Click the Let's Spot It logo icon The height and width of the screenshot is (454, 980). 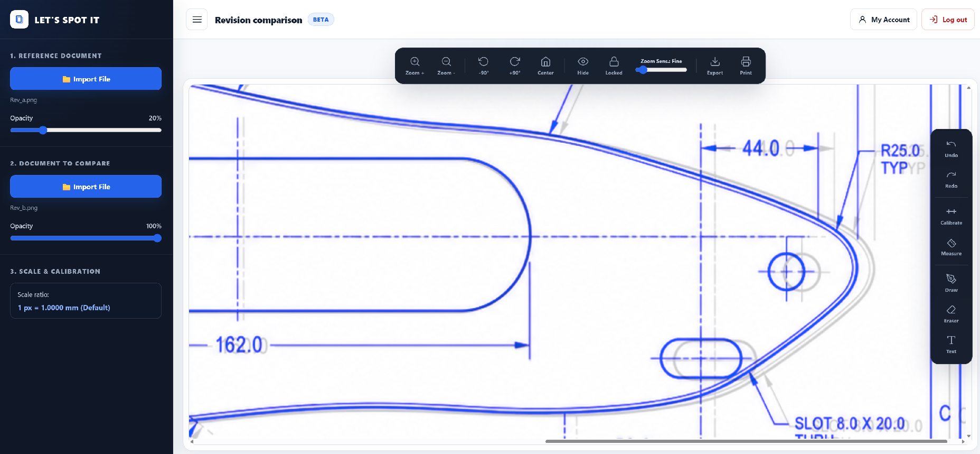(19, 20)
